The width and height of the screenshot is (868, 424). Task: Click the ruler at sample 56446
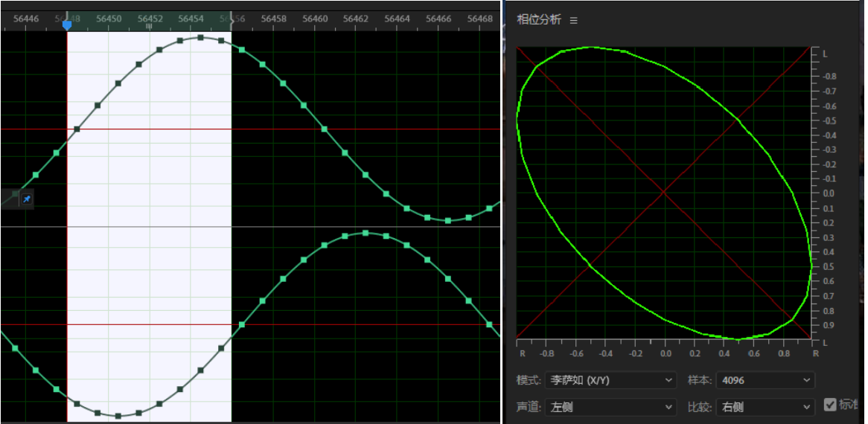click(x=26, y=18)
